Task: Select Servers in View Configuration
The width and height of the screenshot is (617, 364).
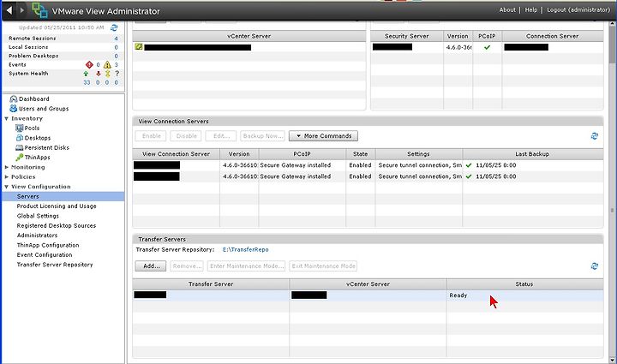Action: coord(63,196)
